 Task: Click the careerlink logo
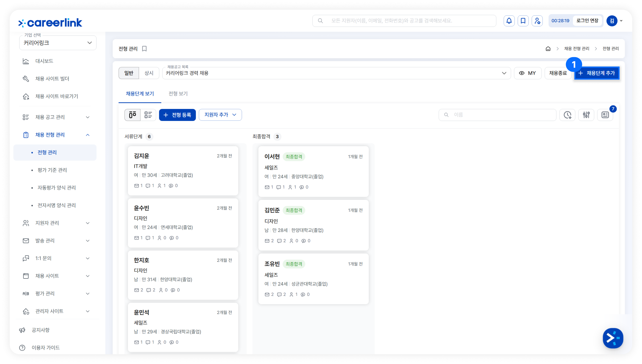coord(50,22)
